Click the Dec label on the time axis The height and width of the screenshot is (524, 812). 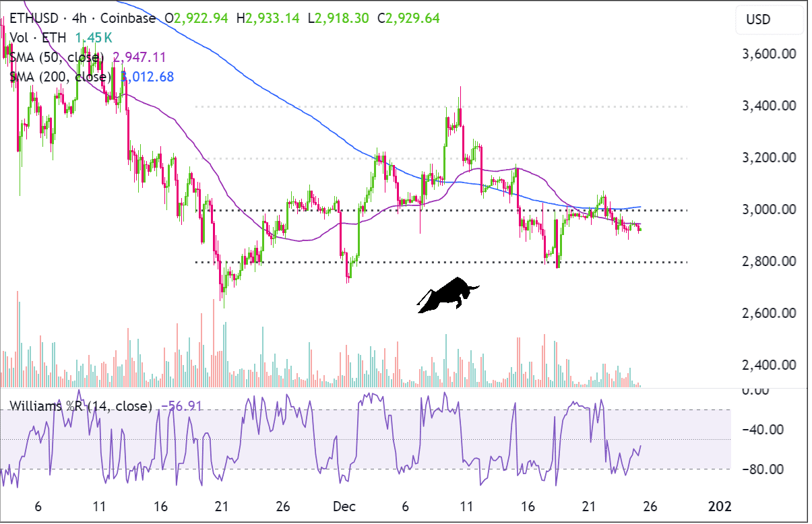[344, 507]
